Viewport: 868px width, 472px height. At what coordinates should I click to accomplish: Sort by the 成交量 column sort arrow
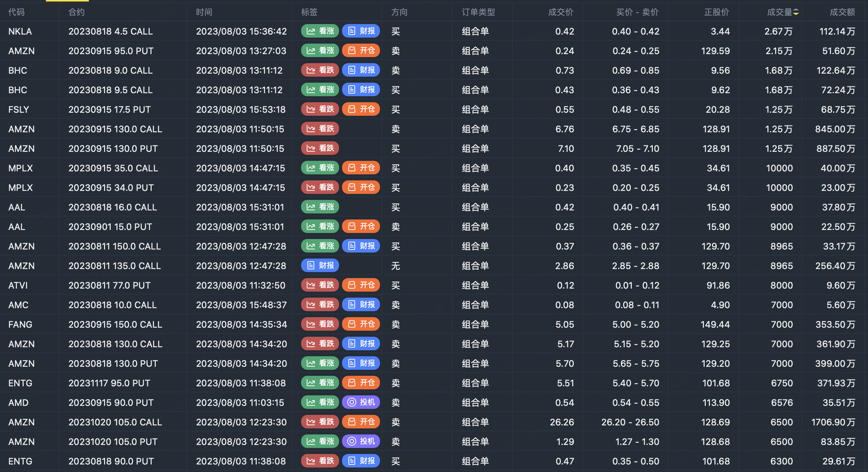point(796,12)
